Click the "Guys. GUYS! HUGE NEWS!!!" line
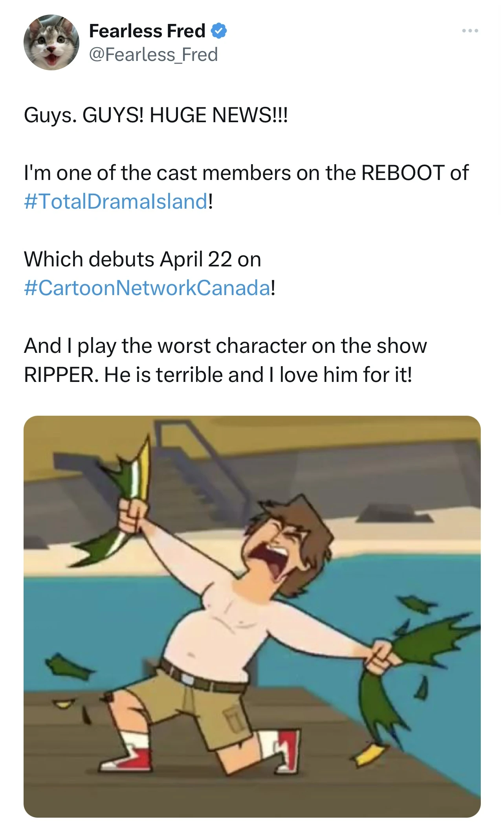 click(156, 116)
